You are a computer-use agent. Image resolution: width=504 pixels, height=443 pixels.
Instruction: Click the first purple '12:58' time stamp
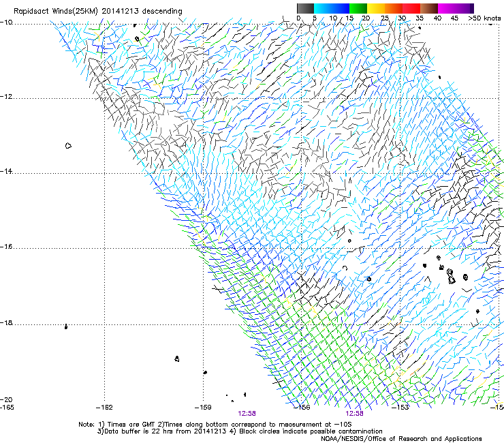[247, 414]
